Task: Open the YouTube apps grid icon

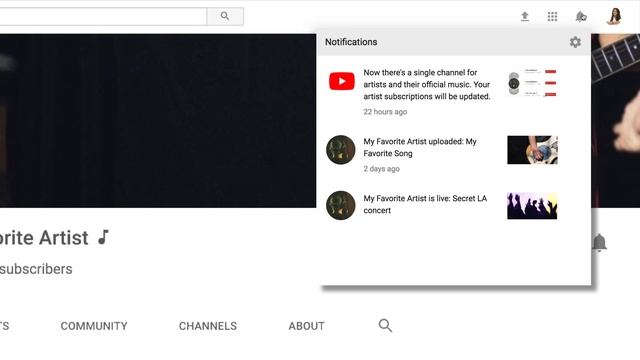Action: point(552,16)
